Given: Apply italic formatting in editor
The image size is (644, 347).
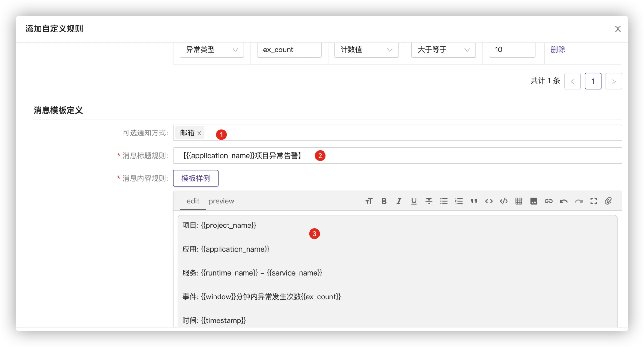Looking at the screenshot, I should pyautogui.click(x=399, y=201).
